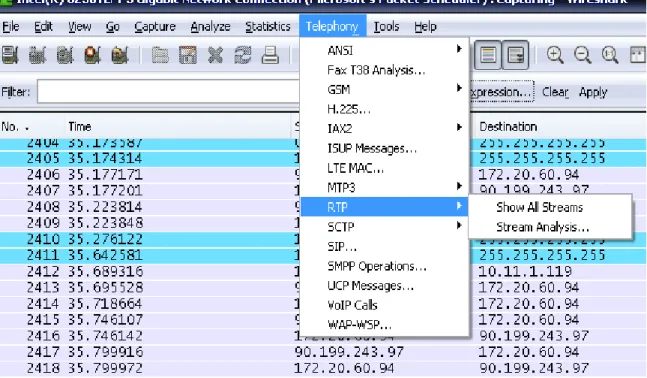
Task: Open the File menu
Action: point(11,27)
